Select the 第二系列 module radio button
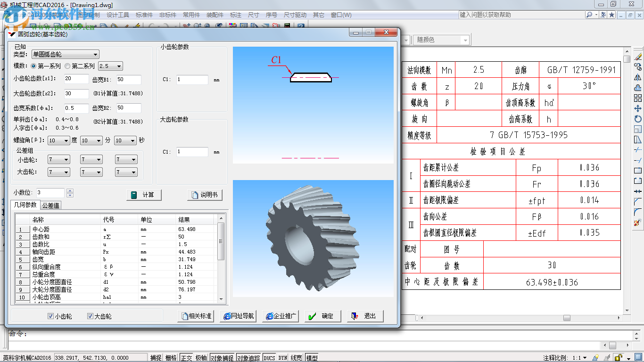 (x=67, y=66)
